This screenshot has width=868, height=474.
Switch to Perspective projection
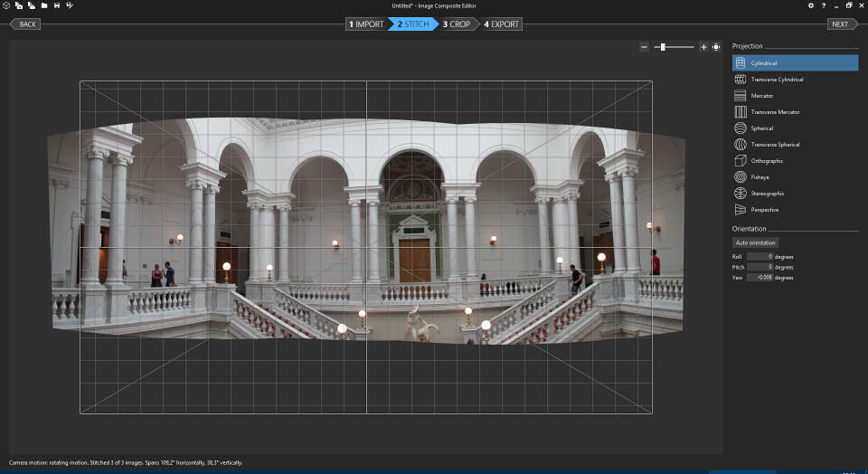coord(764,210)
